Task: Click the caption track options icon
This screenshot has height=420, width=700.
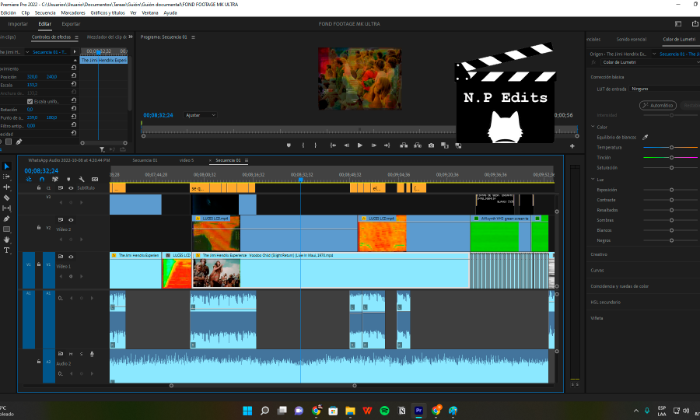Action: 95,179
